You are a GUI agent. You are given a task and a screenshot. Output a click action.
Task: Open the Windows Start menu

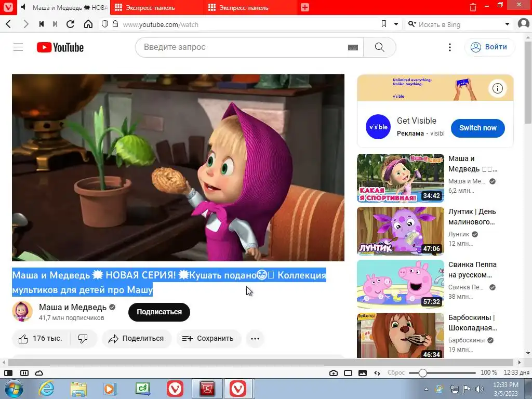(x=14, y=389)
